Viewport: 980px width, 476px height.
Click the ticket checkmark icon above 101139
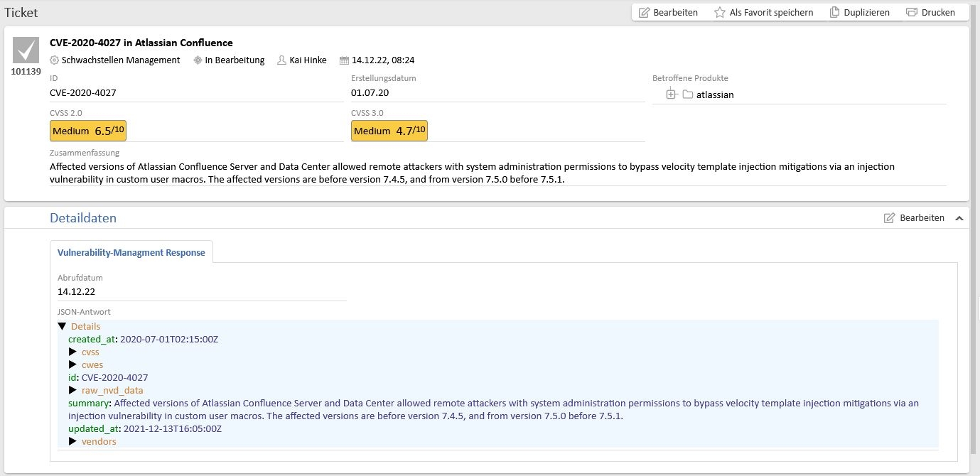(26, 50)
